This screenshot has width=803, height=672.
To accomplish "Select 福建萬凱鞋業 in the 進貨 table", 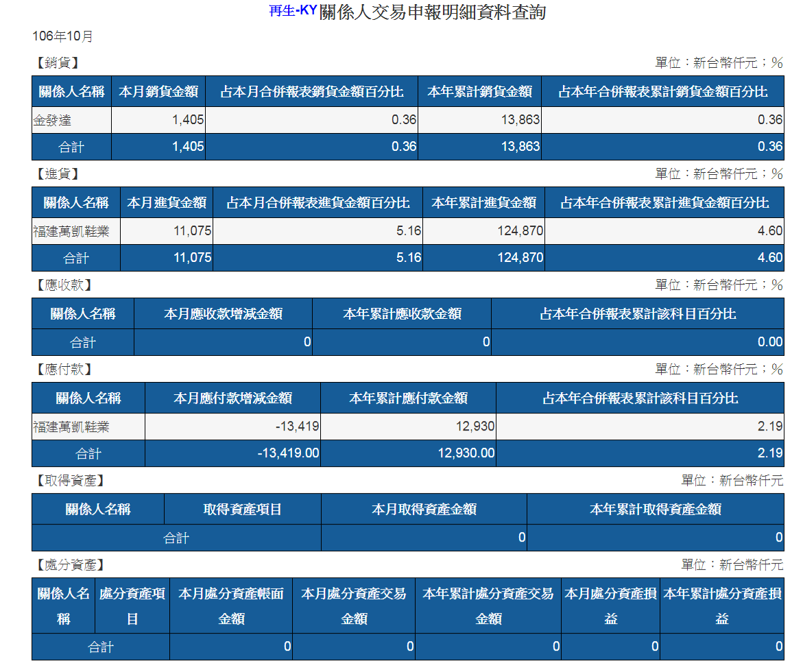I will point(76,232).
